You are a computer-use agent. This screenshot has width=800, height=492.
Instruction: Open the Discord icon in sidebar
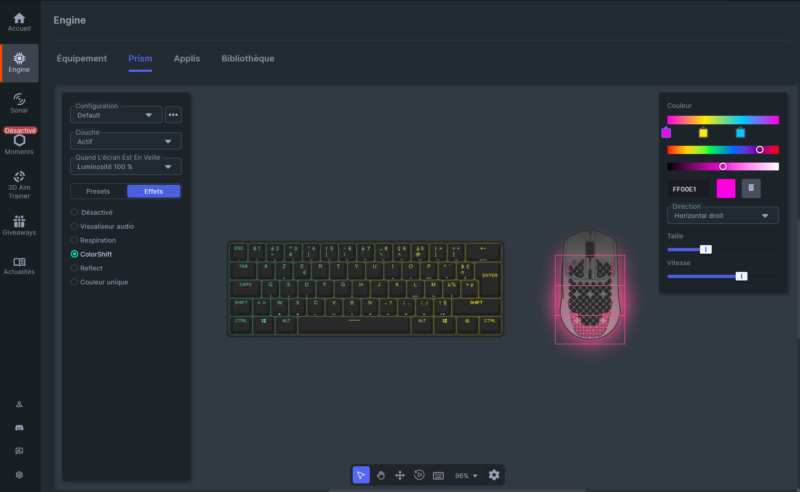19,428
